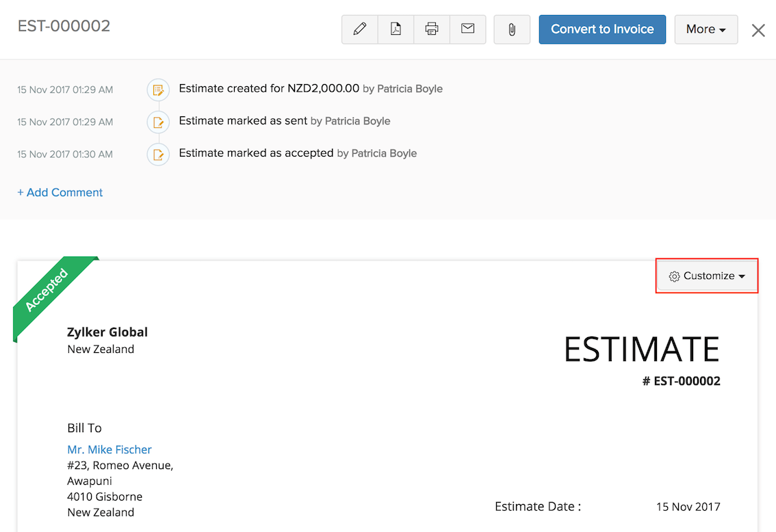The width and height of the screenshot is (776, 532).
Task: Click the + Add Comment link
Action: [60, 193]
